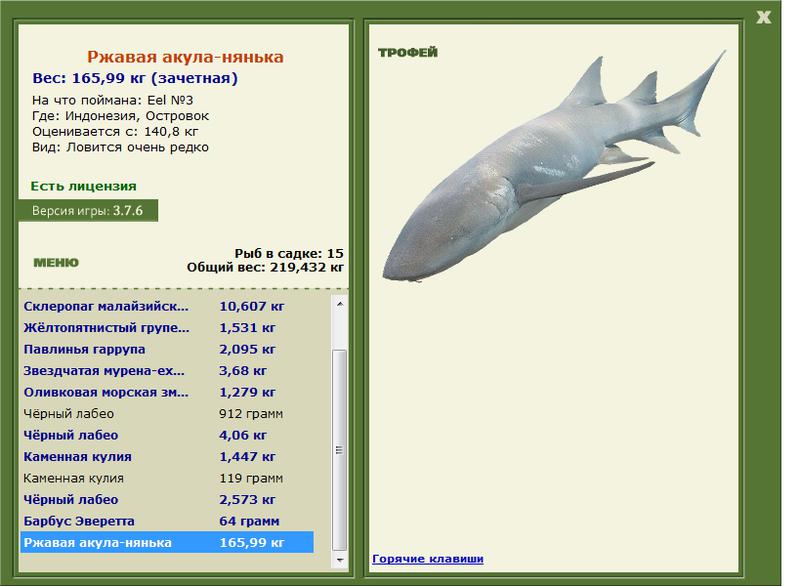Select Оливковая морская зм... entry
The image size is (800, 586).
click(167, 392)
